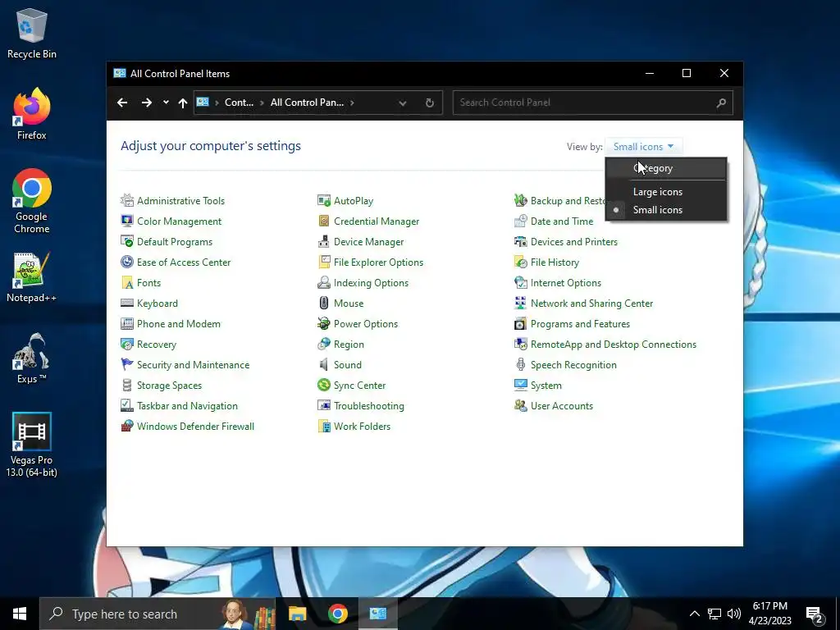Go back using the back arrow
840x630 pixels.
tap(122, 103)
